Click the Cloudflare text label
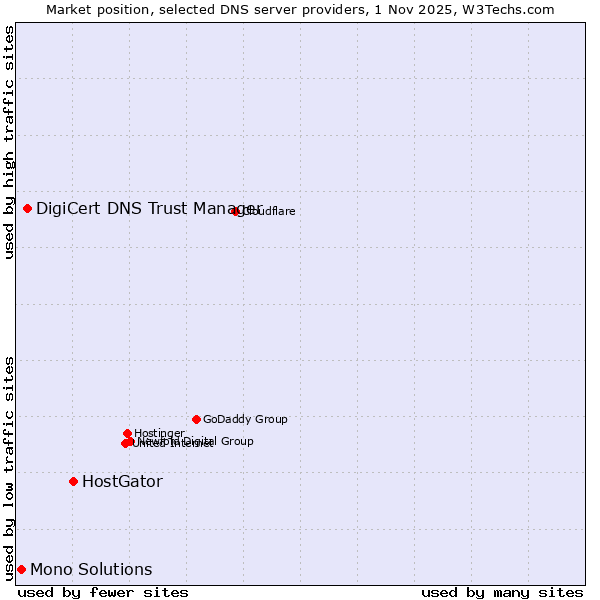 click(x=270, y=211)
